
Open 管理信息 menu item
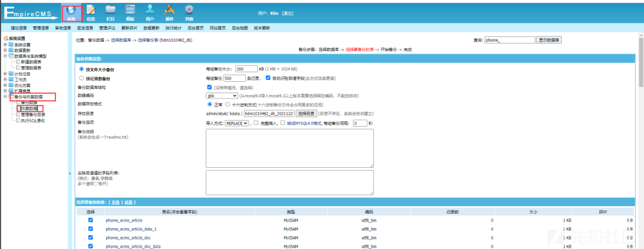(41, 28)
